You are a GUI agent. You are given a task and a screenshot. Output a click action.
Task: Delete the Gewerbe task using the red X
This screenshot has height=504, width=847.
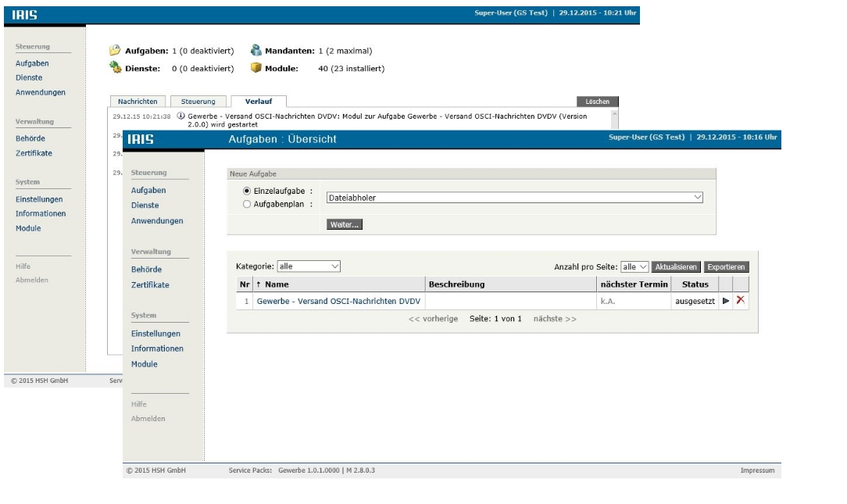click(741, 301)
